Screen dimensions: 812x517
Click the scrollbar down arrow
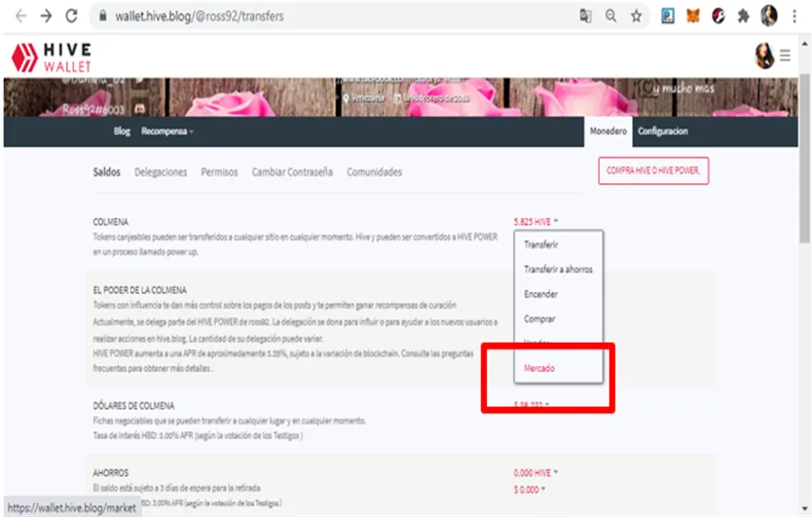[x=805, y=509]
